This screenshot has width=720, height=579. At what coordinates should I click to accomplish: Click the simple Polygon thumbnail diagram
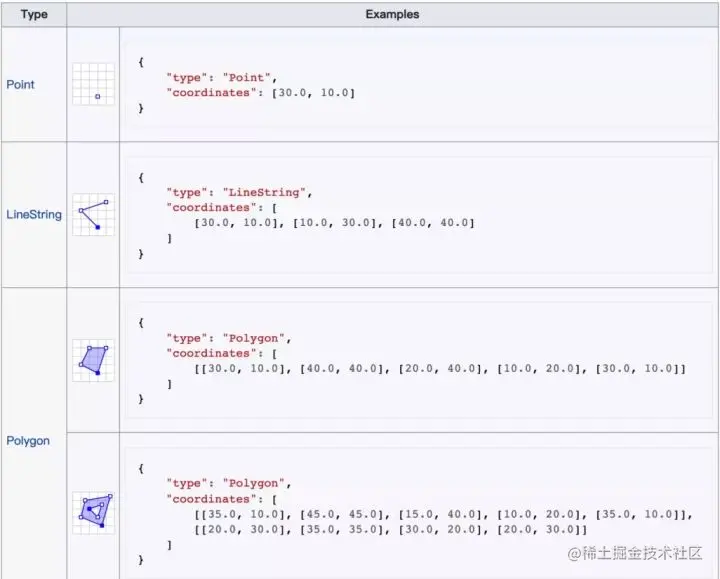coord(93,360)
